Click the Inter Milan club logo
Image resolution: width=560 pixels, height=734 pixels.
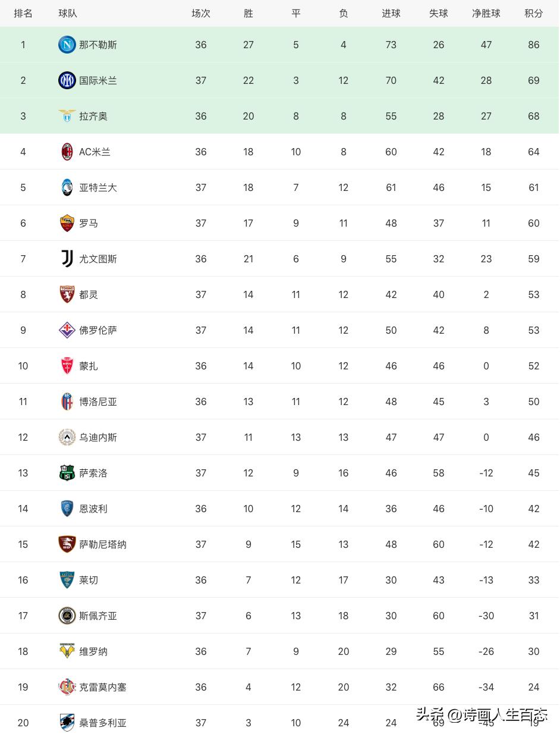[x=67, y=80]
